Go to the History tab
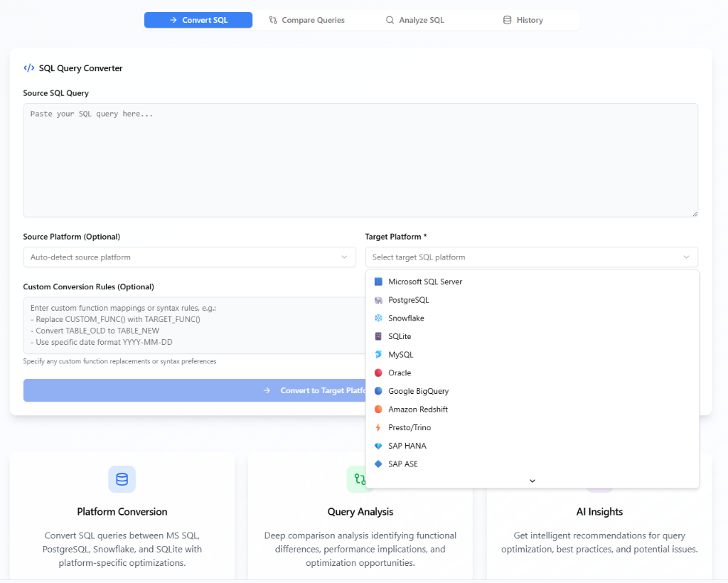The image size is (728, 583). (523, 20)
